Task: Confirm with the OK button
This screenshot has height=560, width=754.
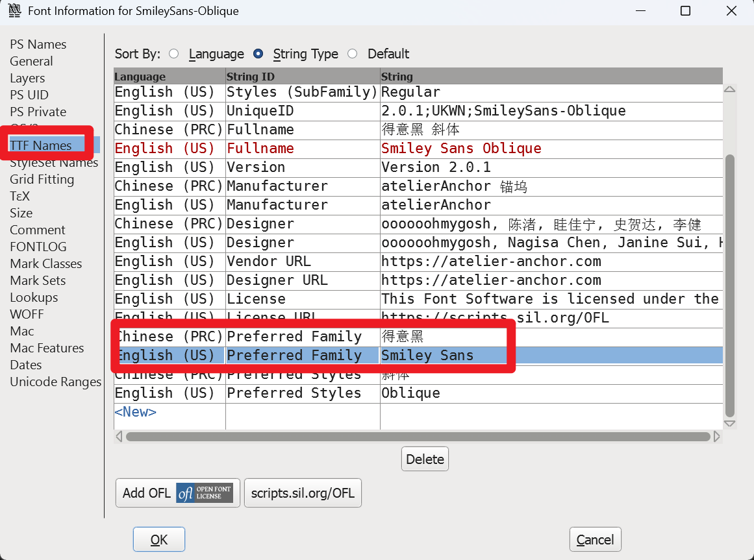Action: [158, 539]
